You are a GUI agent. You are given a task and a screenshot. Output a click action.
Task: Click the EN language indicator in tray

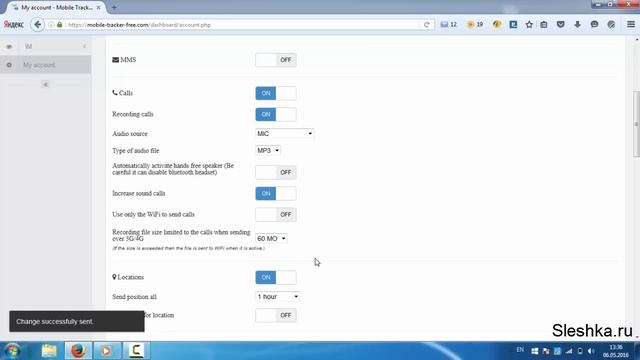(x=520, y=350)
